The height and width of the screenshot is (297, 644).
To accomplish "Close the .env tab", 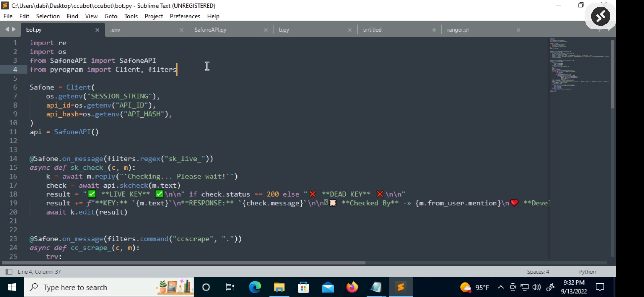I will pyautogui.click(x=181, y=30).
